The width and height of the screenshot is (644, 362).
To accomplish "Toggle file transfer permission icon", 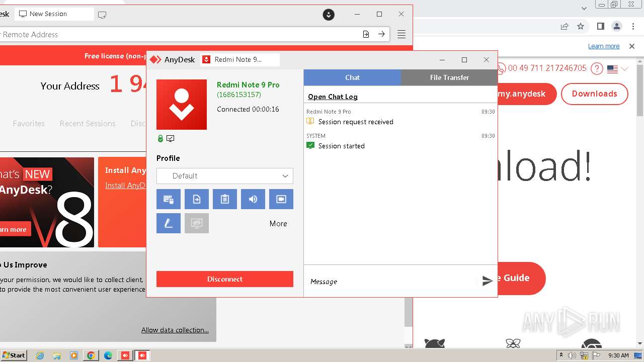I will coord(197,199).
